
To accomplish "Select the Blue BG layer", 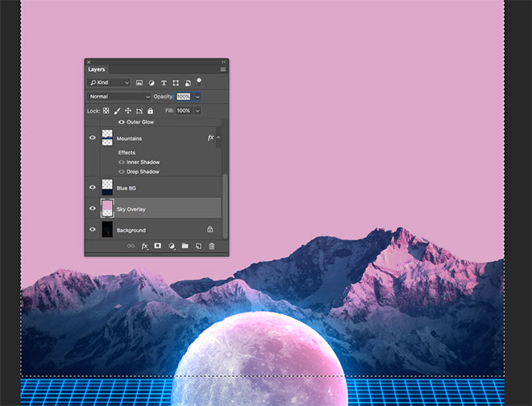I will (x=153, y=188).
